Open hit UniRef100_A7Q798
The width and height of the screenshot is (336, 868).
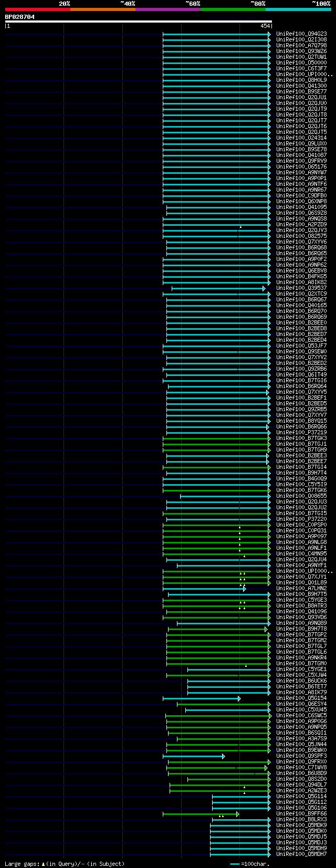(x=301, y=46)
